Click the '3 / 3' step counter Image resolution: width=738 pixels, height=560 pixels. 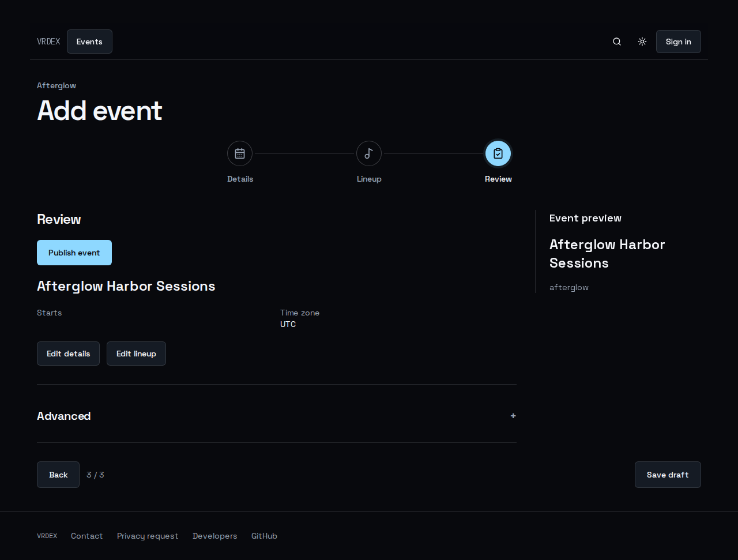coord(95,475)
